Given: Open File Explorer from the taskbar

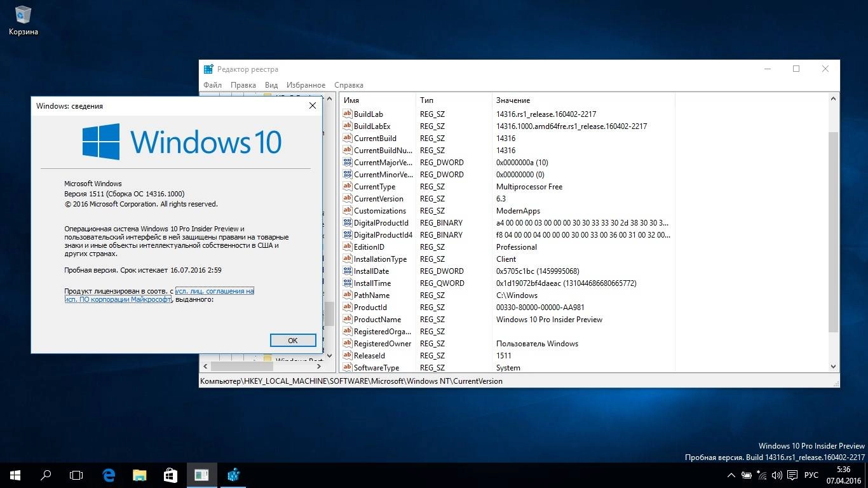Looking at the screenshot, I should point(139,475).
